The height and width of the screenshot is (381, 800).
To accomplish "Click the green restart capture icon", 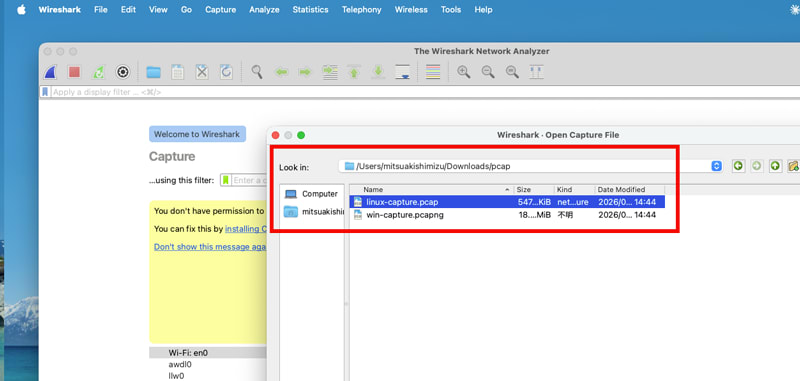I will tap(98, 72).
